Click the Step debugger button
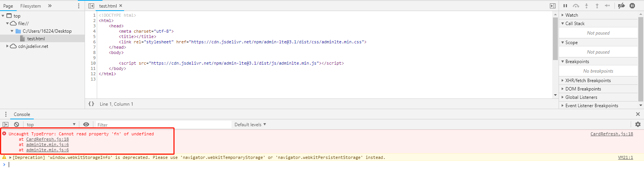 tap(608, 6)
